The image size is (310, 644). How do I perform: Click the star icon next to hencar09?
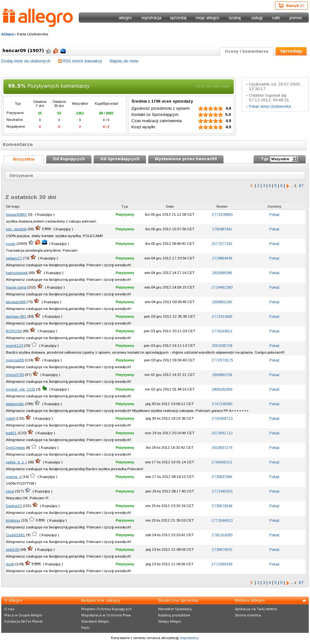pos(48,51)
